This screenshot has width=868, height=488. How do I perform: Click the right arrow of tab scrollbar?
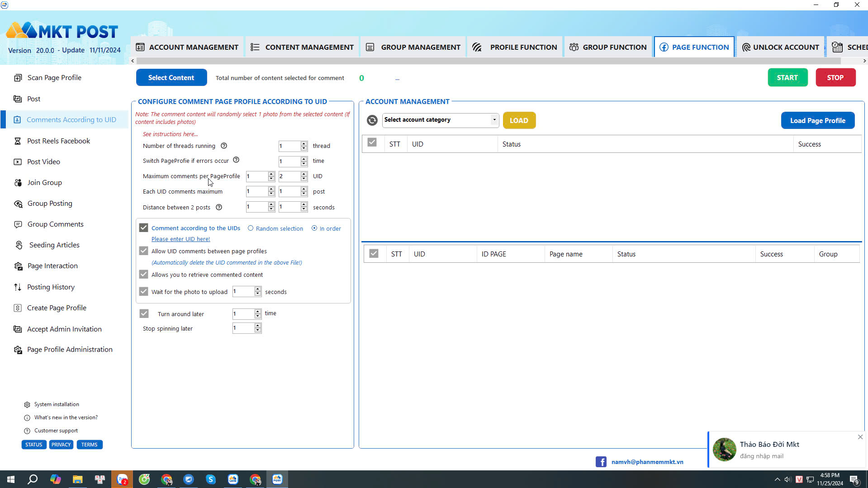pyautogui.click(x=864, y=61)
